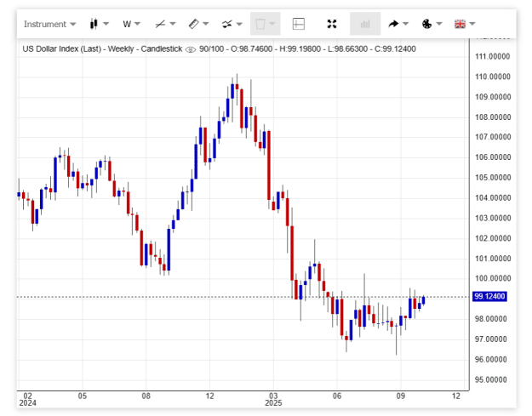Click the 103.00000 price axis label
Viewport: 532px width, 416px height.
[493, 218]
